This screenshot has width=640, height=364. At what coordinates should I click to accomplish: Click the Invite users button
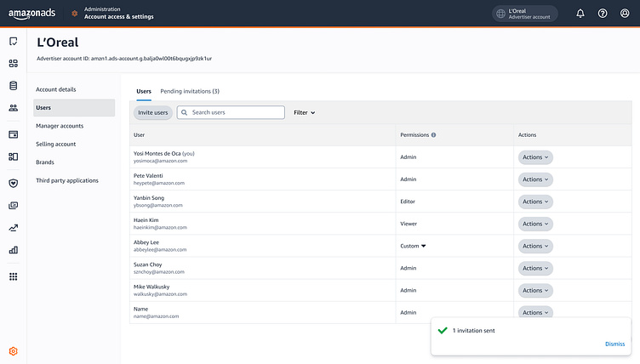(x=152, y=112)
